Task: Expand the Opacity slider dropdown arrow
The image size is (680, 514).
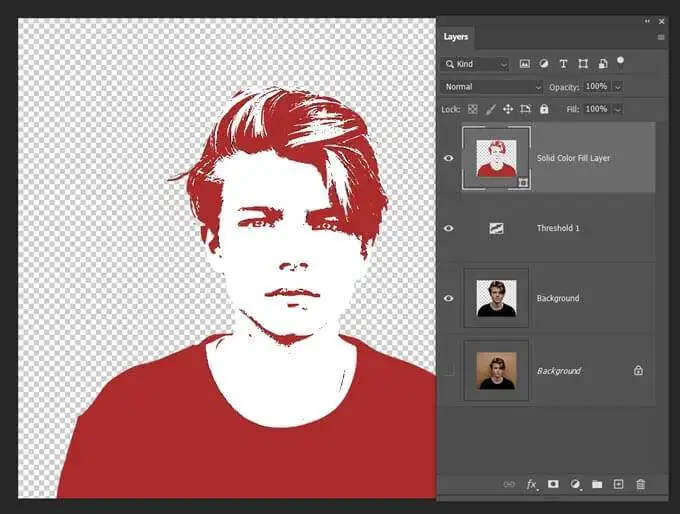Action: click(x=617, y=87)
